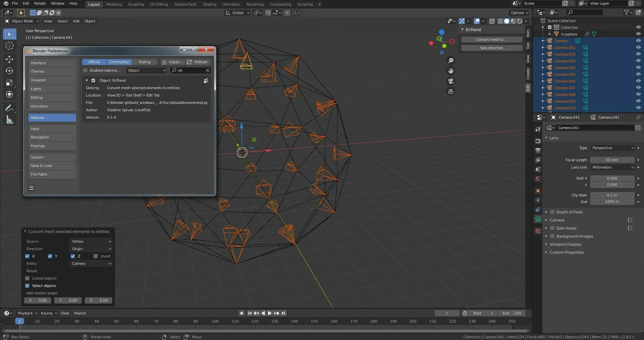Activate the Move tool
Viewport: 644px width, 340px height.
pyautogui.click(x=9, y=59)
